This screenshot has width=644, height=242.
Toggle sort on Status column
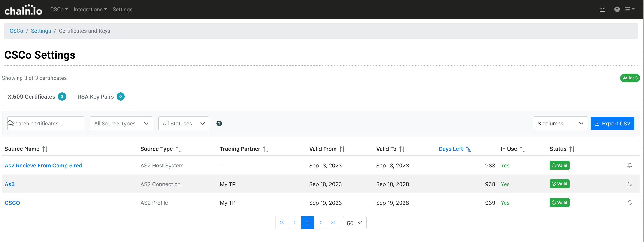tap(572, 149)
